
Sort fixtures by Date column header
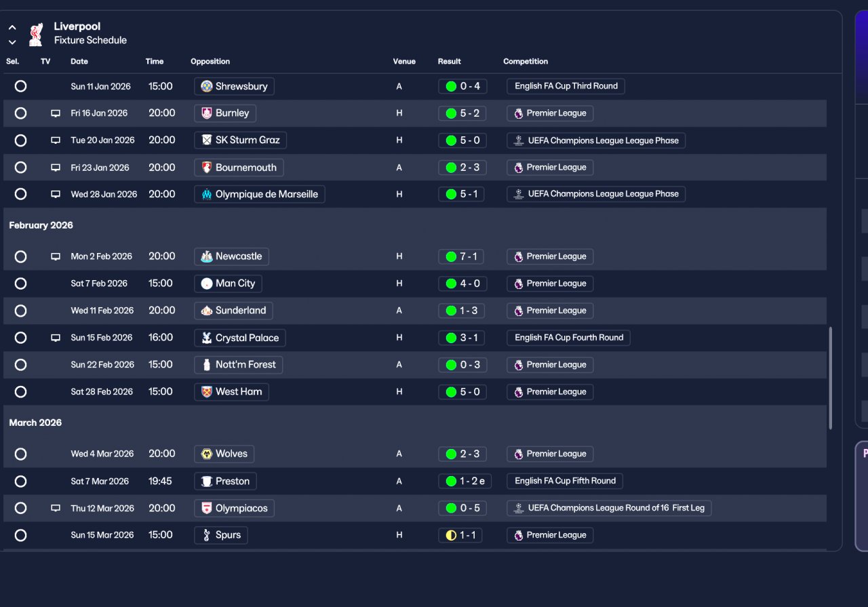[79, 61]
